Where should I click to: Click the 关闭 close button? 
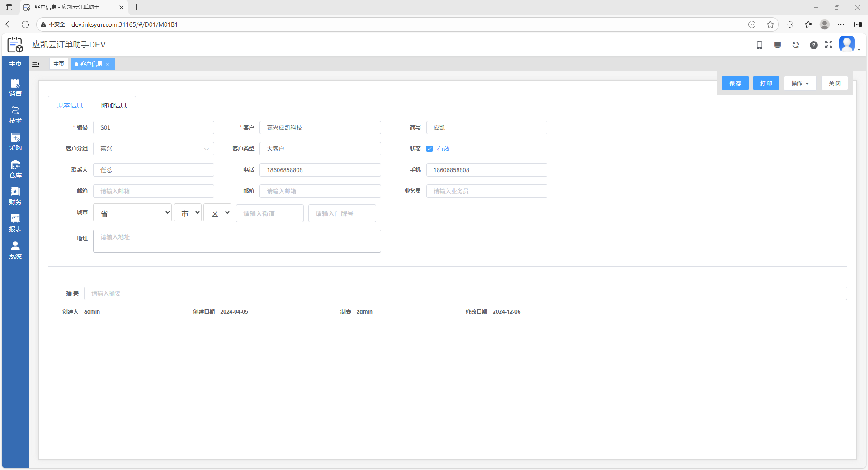(x=835, y=83)
